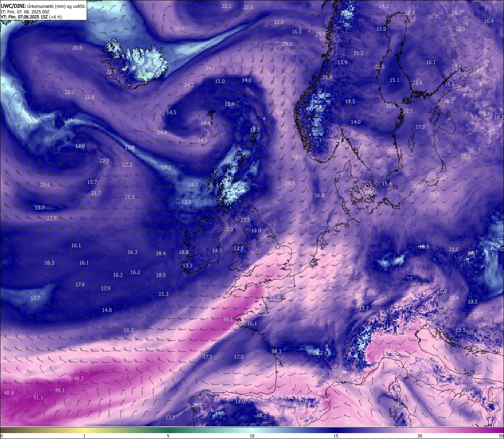The image size is (504, 439).
Task: Click the 16.3 value label
Action: coord(132,252)
